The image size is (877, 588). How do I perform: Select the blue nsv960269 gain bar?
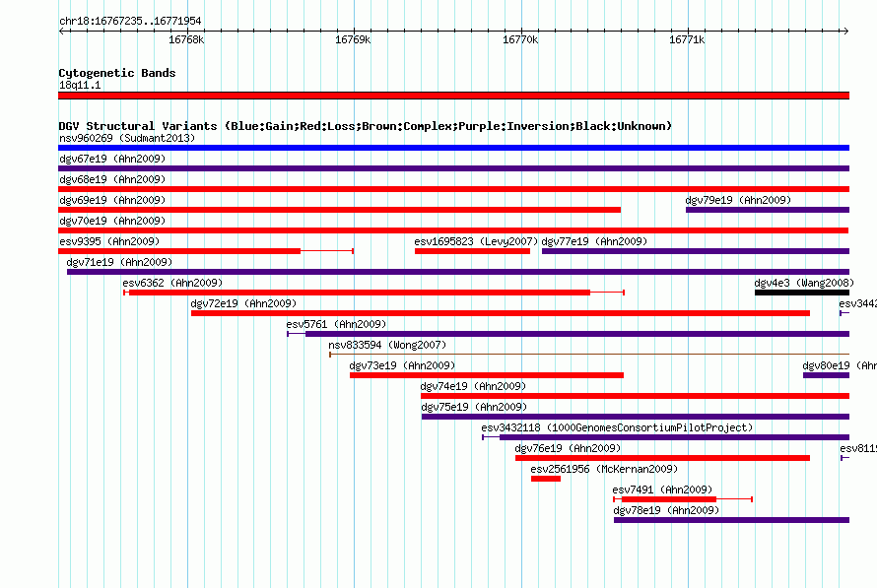tap(453, 148)
